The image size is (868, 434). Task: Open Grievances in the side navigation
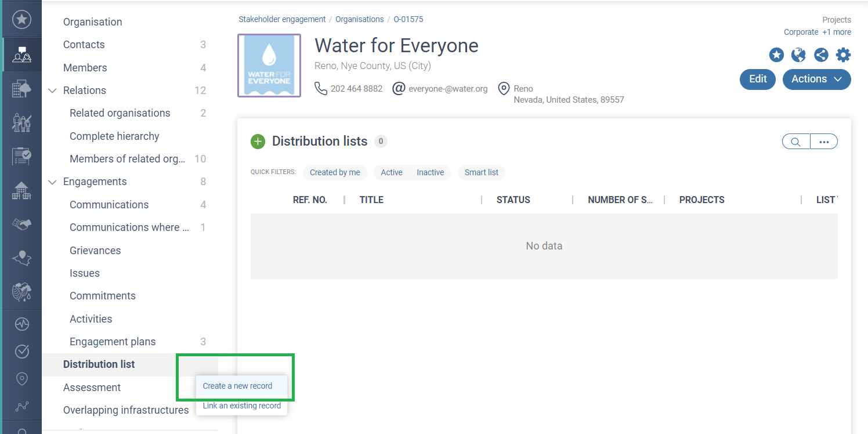tap(95, 251)
